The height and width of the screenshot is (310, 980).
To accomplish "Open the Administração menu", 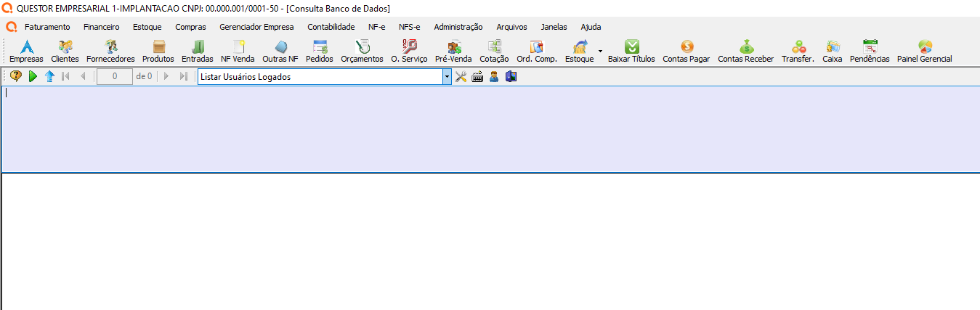I will (x=458, y=27).
